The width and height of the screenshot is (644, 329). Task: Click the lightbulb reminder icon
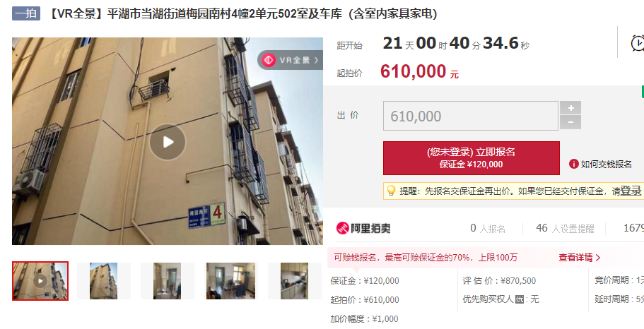point(391,191)
